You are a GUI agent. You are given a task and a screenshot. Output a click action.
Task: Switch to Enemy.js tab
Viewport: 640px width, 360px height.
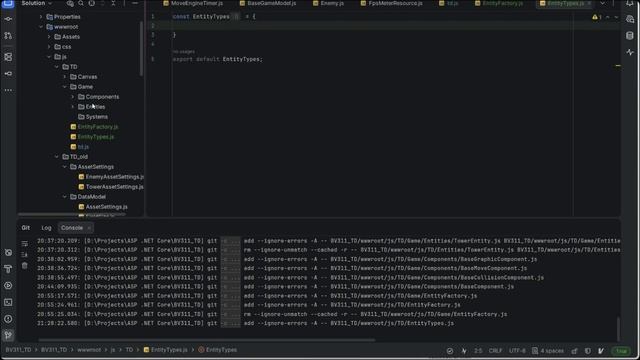(329, 3)
